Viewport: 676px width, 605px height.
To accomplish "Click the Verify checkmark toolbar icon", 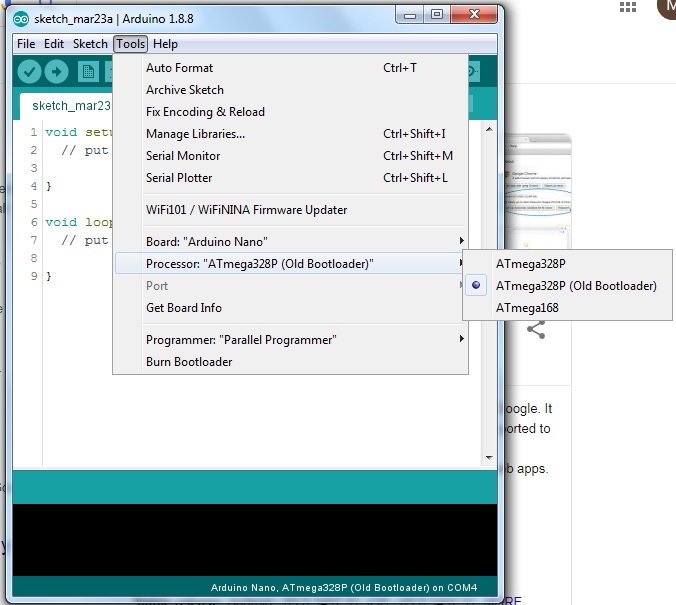I will [x=29, y=71].
